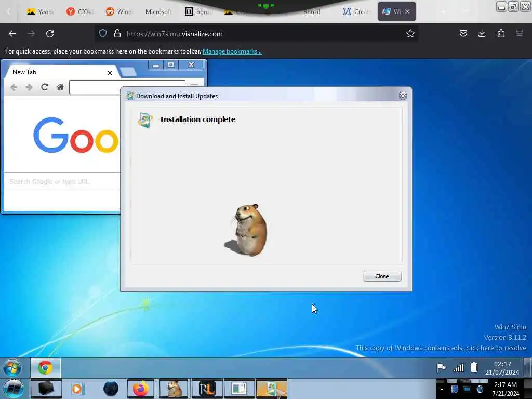Close the active Win7 Simu tab
532x399 pixels.
pos(407,11)
